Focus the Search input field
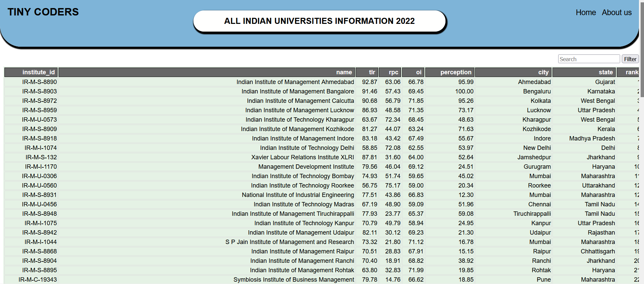Screen dimensions: 644x284 click(x=589, y=59)
